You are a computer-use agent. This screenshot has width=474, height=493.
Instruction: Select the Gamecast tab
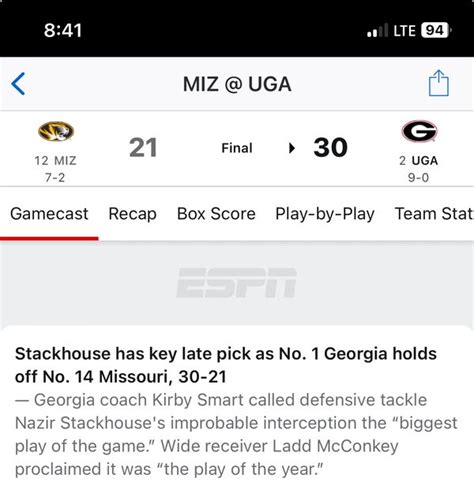pyautogui.click(x=49, y=214)
